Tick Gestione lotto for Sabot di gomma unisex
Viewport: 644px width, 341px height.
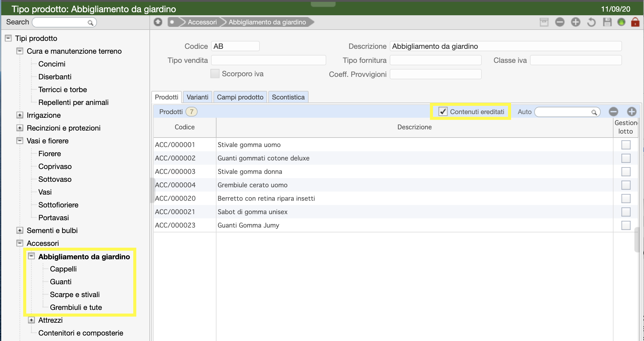coord(626,212)
